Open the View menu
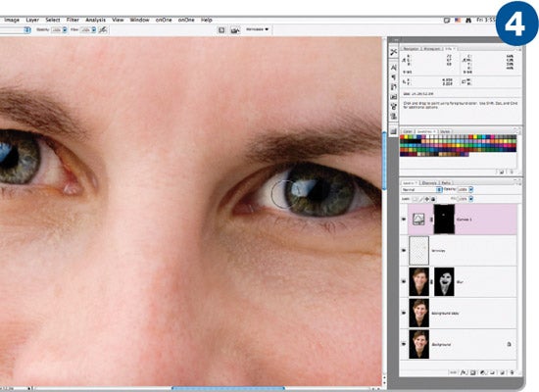539x392 pixels. 118,20
